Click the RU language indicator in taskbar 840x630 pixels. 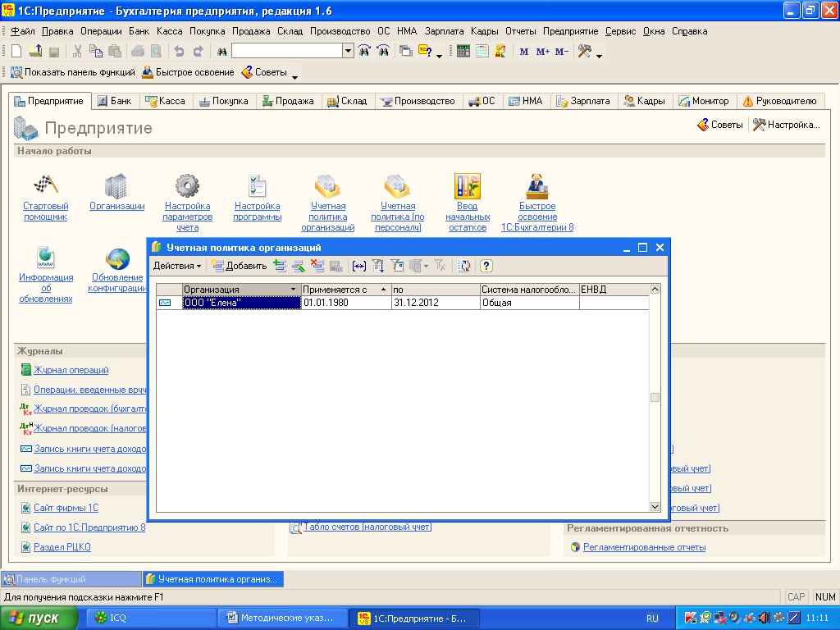pyautogui.click(x=652, y=619)
